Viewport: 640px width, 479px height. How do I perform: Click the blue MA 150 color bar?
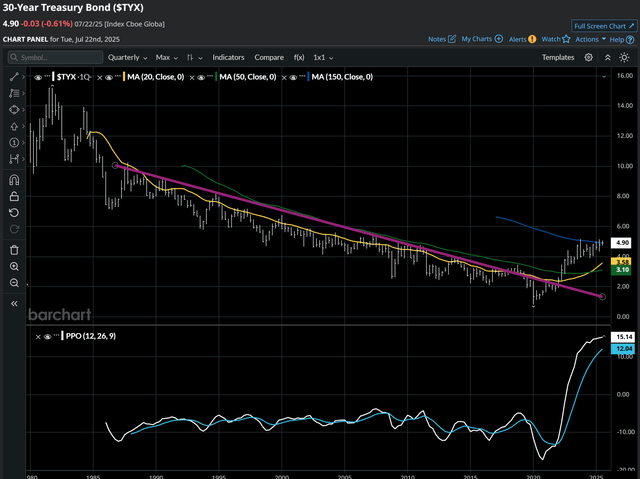tap(308, 77)
